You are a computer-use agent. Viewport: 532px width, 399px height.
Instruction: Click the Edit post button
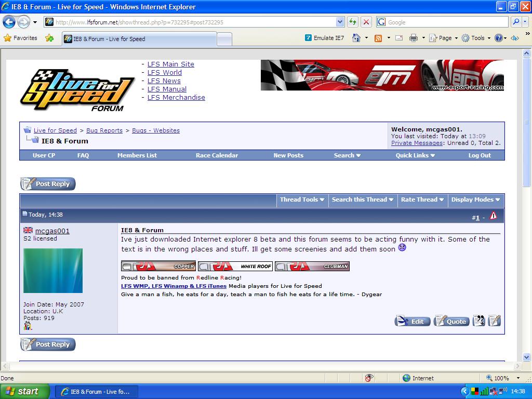(413, 321)
